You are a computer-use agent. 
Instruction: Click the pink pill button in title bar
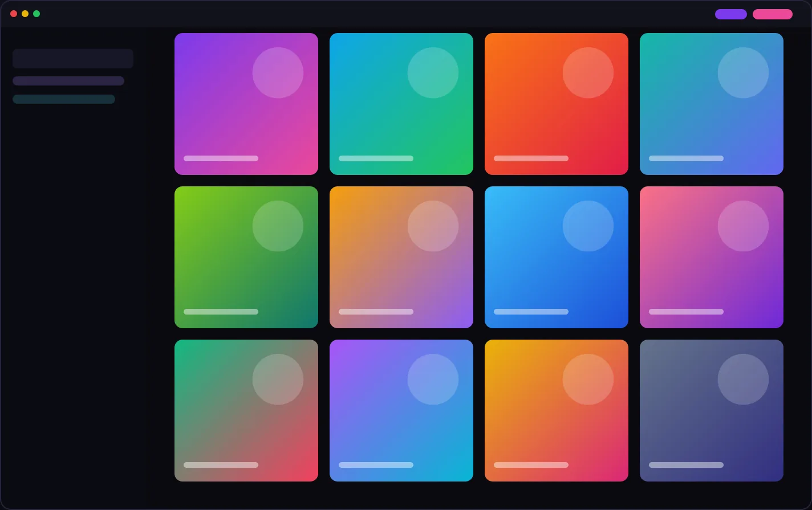(x=773, y=14)
